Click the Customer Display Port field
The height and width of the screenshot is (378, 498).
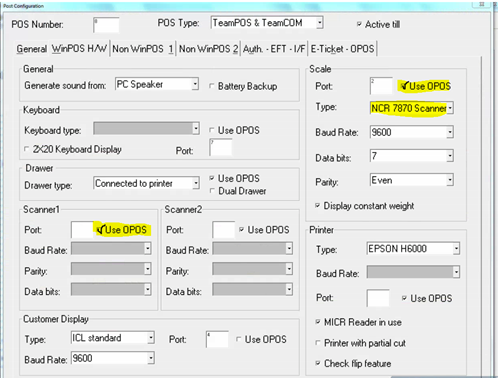point(217,339)
